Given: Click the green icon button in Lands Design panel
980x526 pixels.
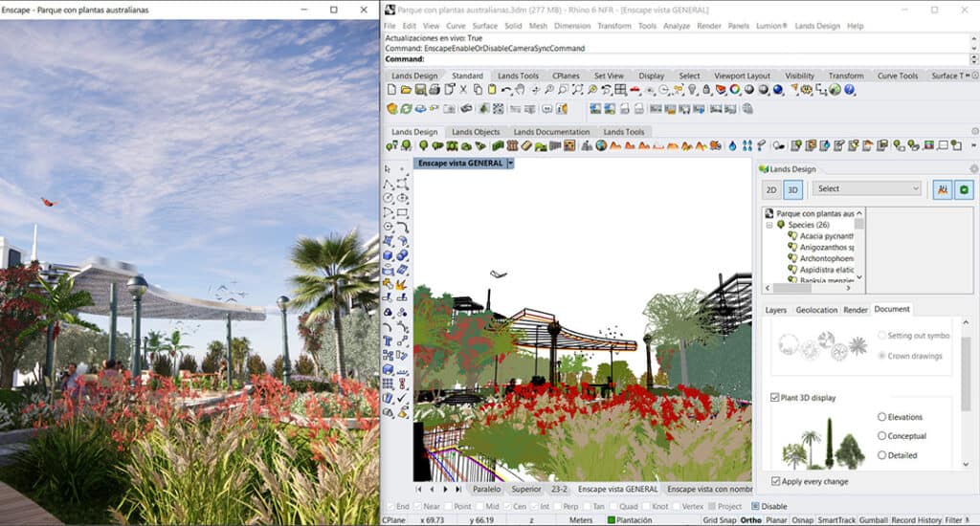Looking at the screenshot, I should (963, 189).
